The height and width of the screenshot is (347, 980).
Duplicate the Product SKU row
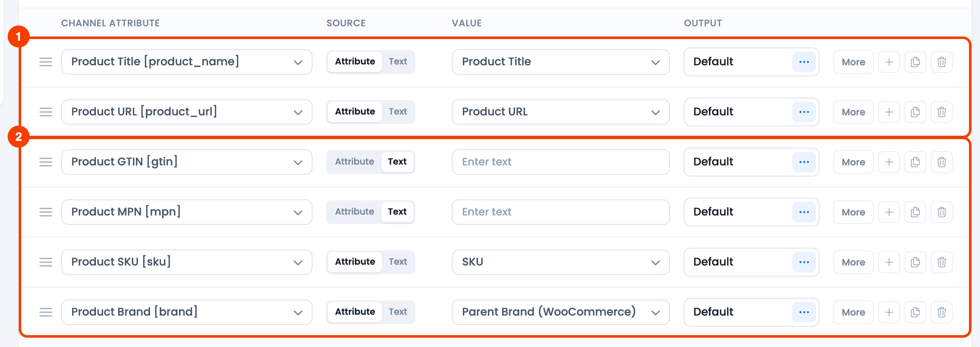[915, 262]
